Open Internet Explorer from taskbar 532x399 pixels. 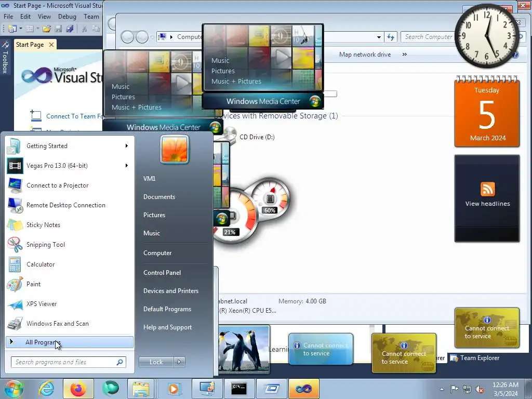(46, 389)
